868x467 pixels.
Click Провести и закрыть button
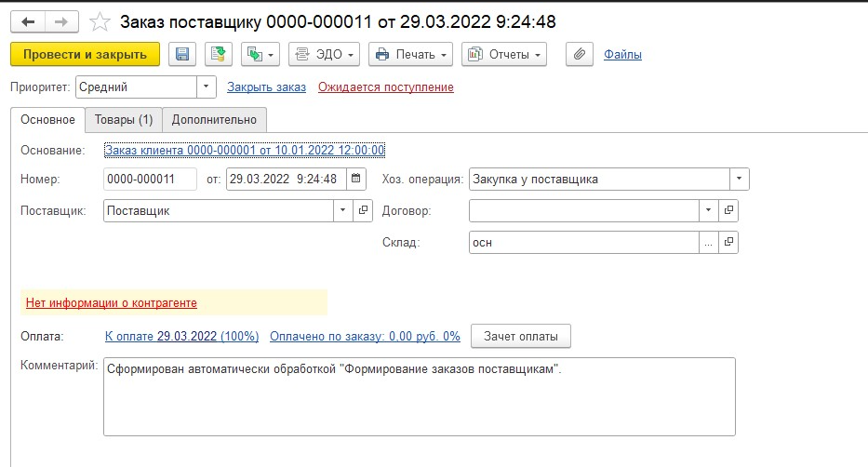(86, 54)
